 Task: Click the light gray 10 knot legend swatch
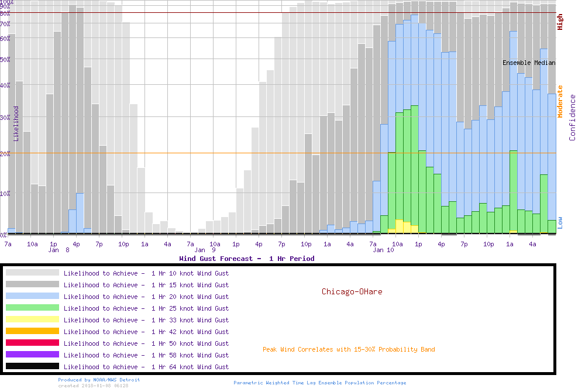(x=32, y=273)
